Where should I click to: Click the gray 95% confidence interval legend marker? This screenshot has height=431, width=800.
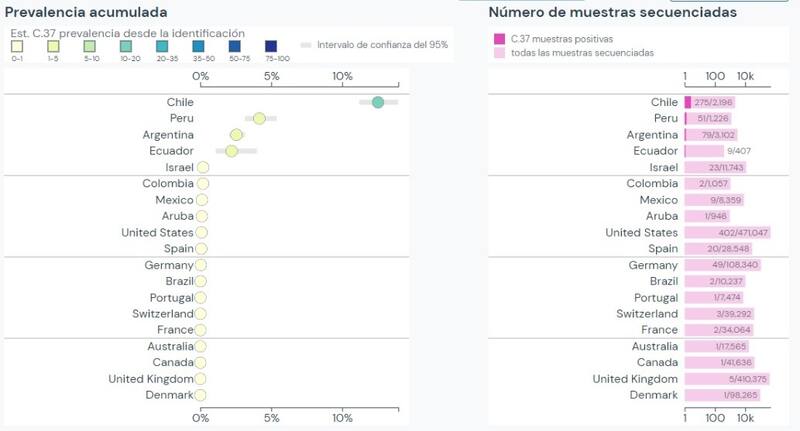point(306,45)
